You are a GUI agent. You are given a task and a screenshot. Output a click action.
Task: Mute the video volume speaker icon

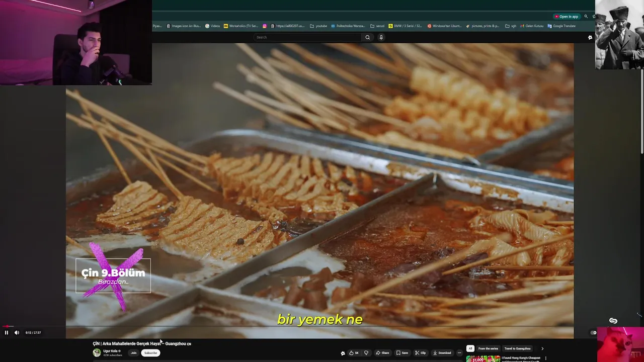point(17,332)
